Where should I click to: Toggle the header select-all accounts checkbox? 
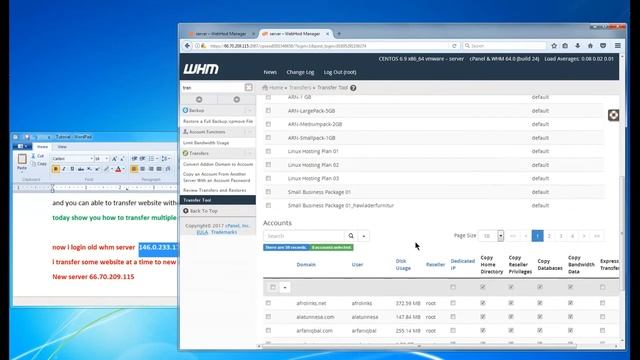[273, 287]
